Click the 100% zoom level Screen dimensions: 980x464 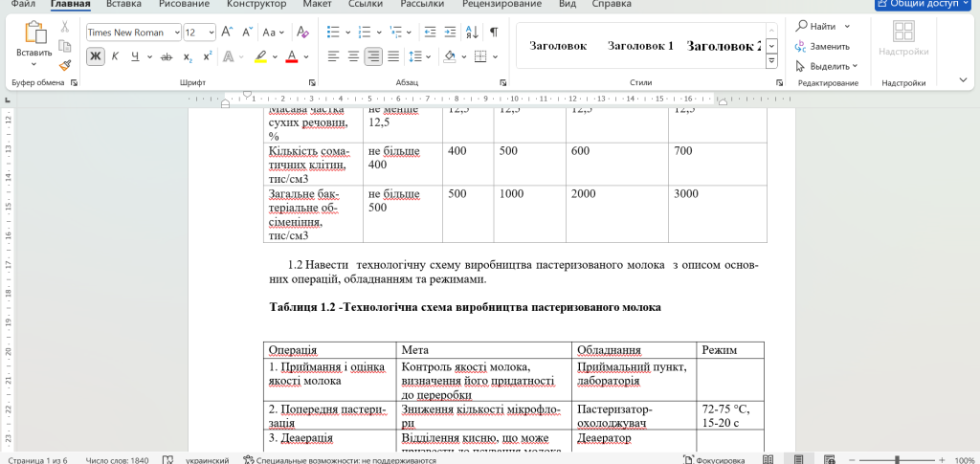pos(965,460)
